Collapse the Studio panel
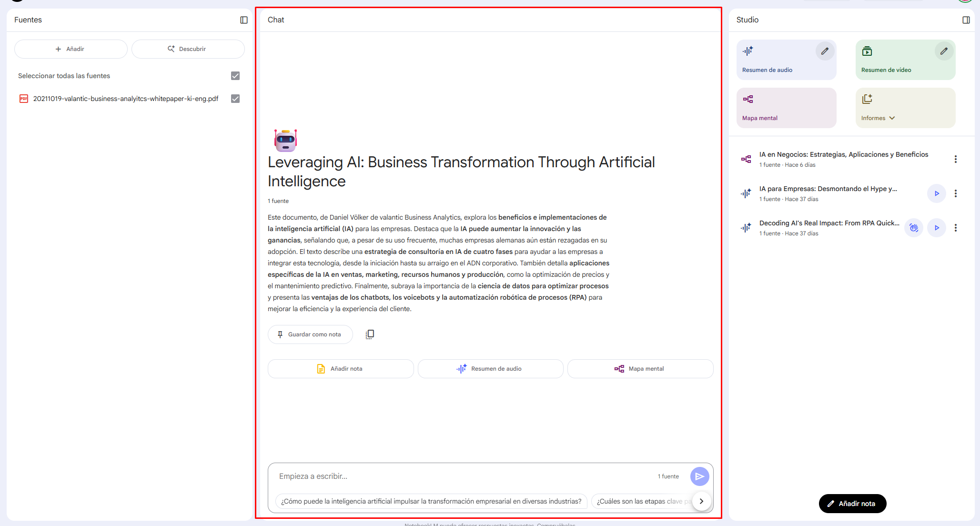The image size is (980, 526). click(x=966, y=20)
